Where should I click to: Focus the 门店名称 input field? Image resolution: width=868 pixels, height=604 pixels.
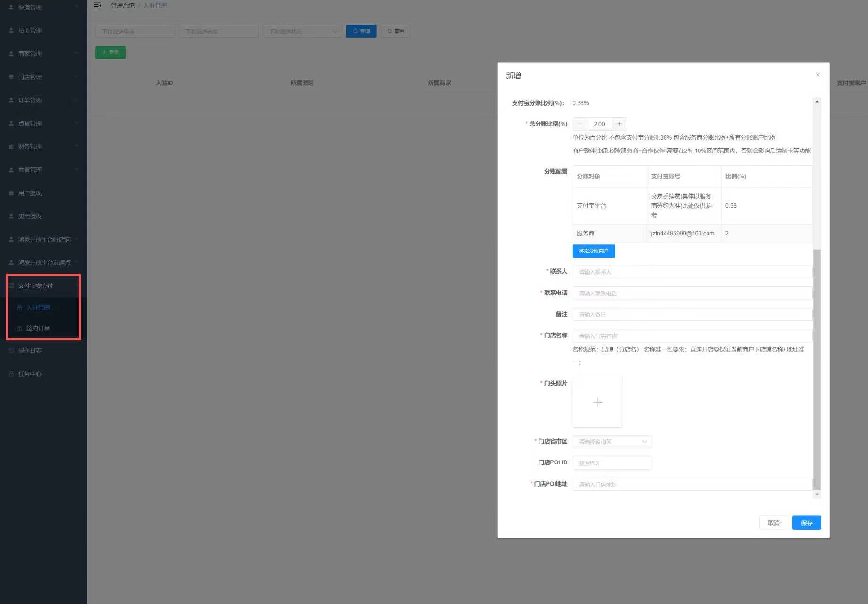(x=692, y=336)
